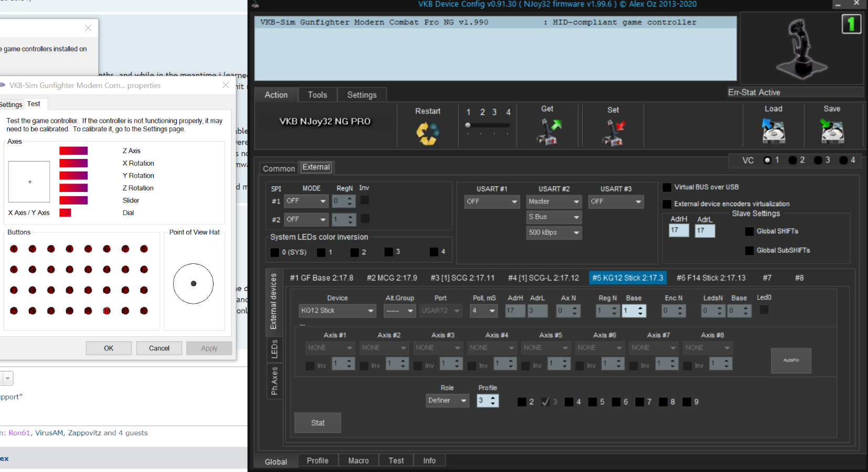
Task: Click the Restart device icon
Action: [x=428, y=133]
